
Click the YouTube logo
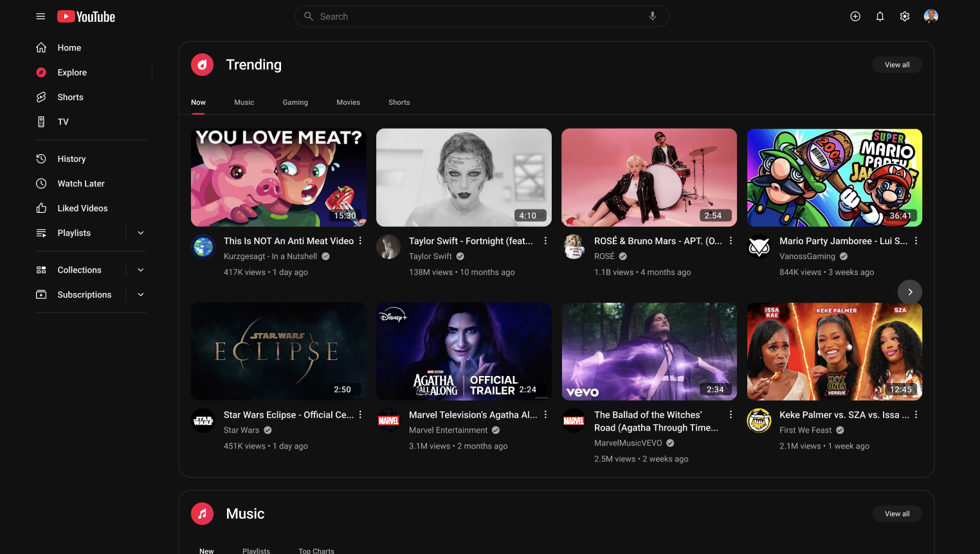[86, 17]
